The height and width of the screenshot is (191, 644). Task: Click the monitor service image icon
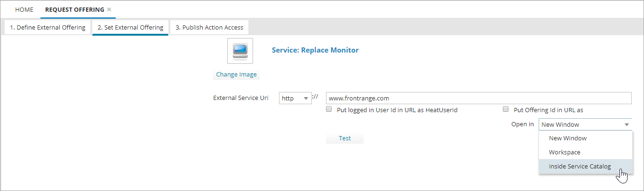coord(240,51)
